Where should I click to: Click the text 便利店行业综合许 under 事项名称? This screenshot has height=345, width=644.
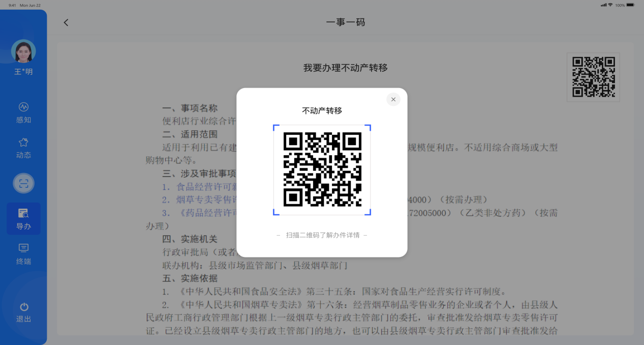tap(199, 121)
